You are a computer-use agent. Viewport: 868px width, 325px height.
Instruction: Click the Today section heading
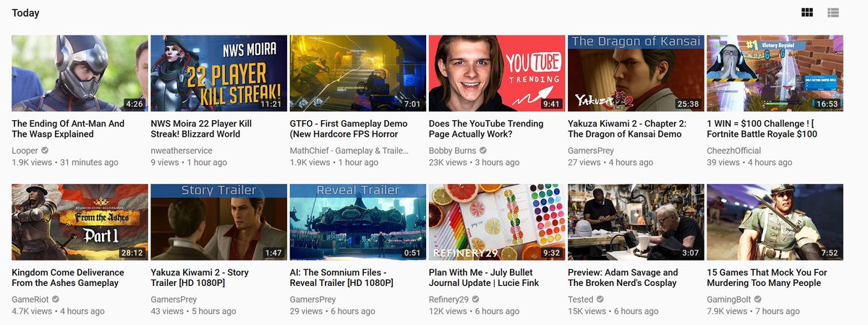[25, 13]
